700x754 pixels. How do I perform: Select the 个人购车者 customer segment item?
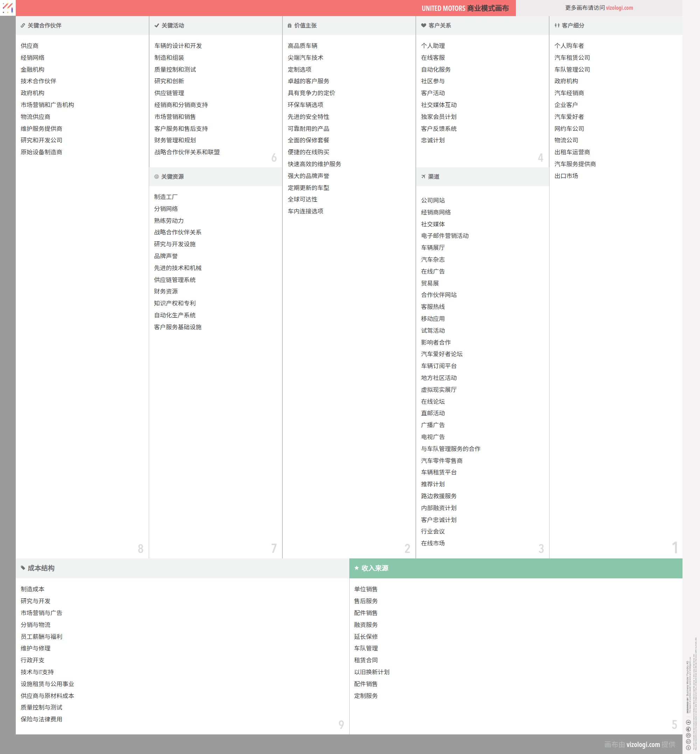[569, 46]
